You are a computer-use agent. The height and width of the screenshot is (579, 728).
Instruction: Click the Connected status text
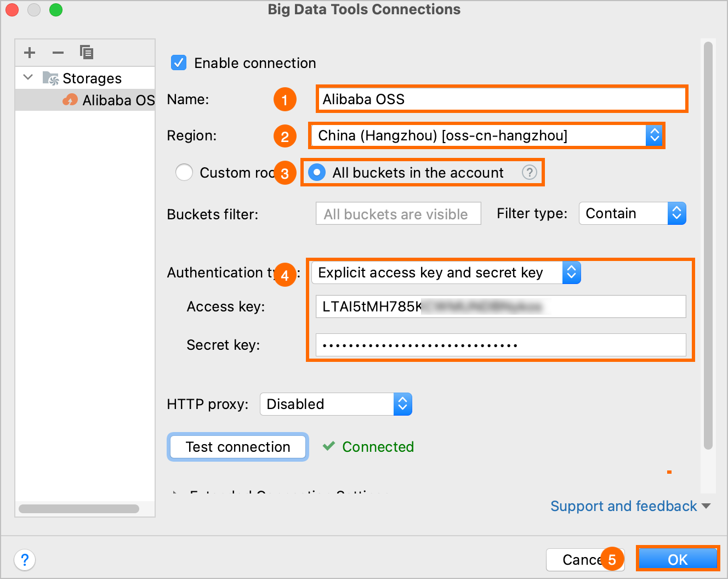[x=378, y=447]
